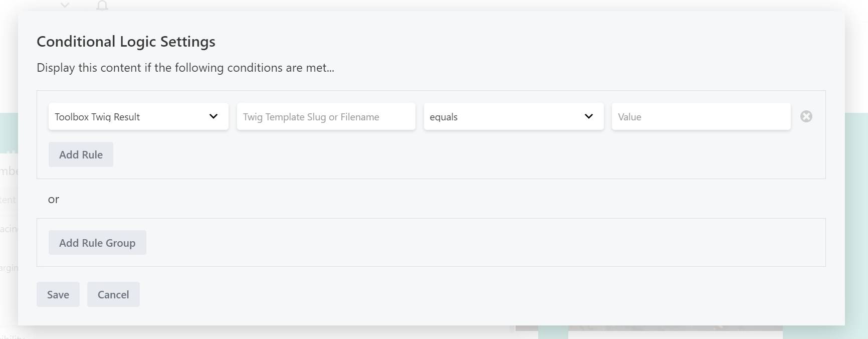The width and height of the screenshot is (868, 339).
Task: Click the or separator between rule groups
Action: point(54,199)
